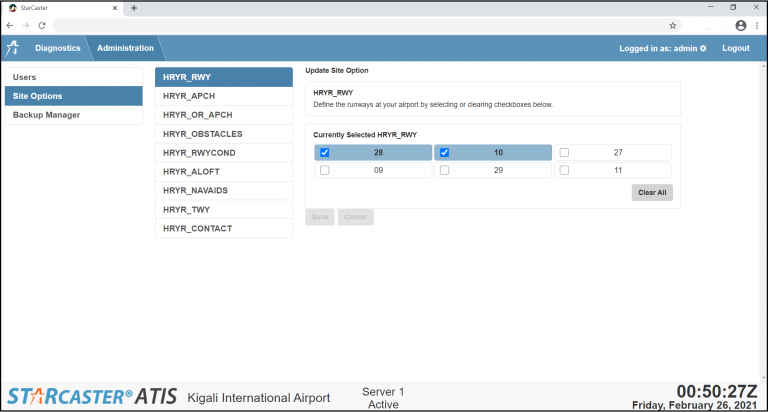The width and height of the screenshot is (768, 412).
Task: Open the browser profile avatar icon
Action: tap(741, 25)
